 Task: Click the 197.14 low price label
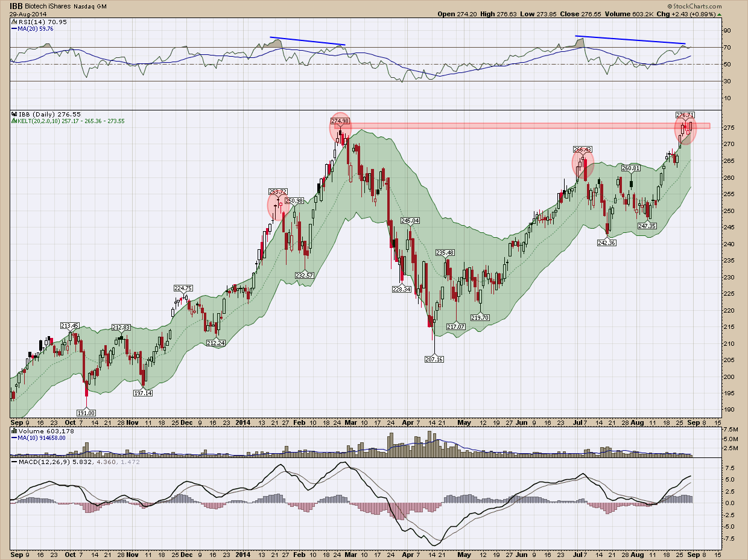(143, 393)
